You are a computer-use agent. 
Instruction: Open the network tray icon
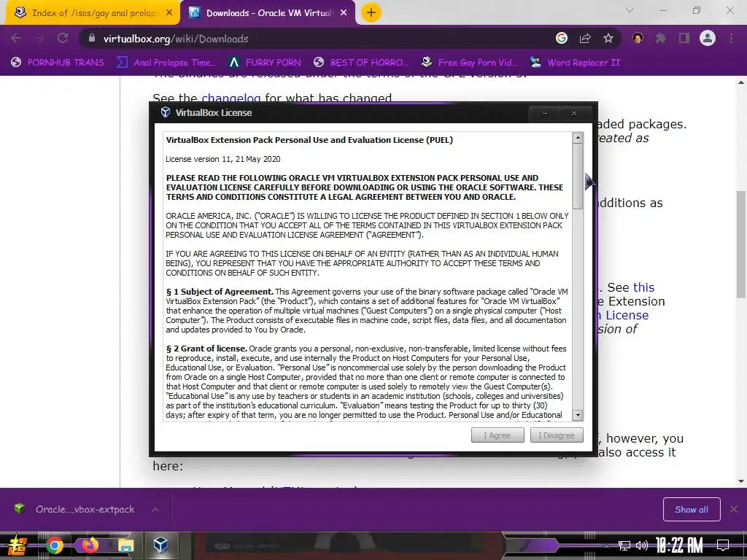(x=624, y=545)
